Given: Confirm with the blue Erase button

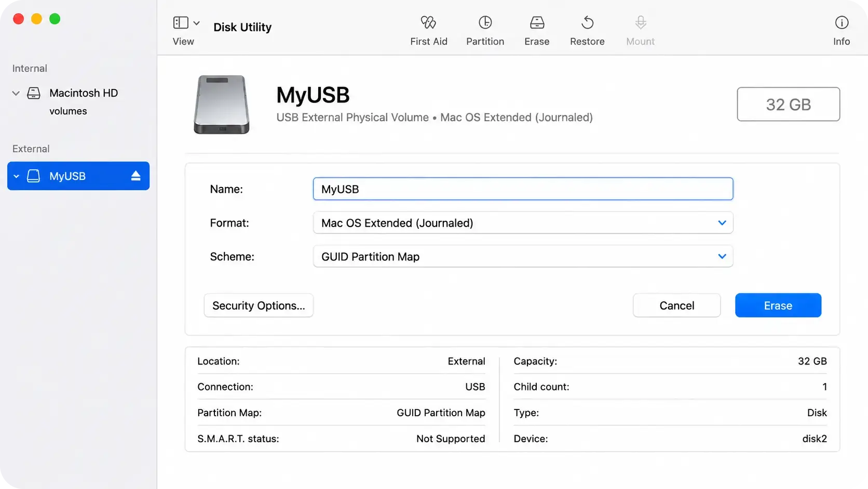Looking at the screenshot, I should click(x=778, y=305).
